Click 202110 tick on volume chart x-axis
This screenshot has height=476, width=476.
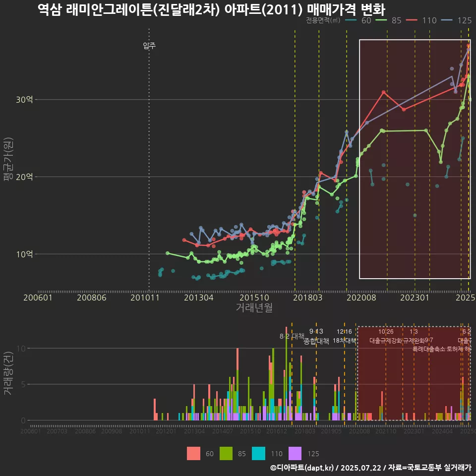click(x=386, y=431)
